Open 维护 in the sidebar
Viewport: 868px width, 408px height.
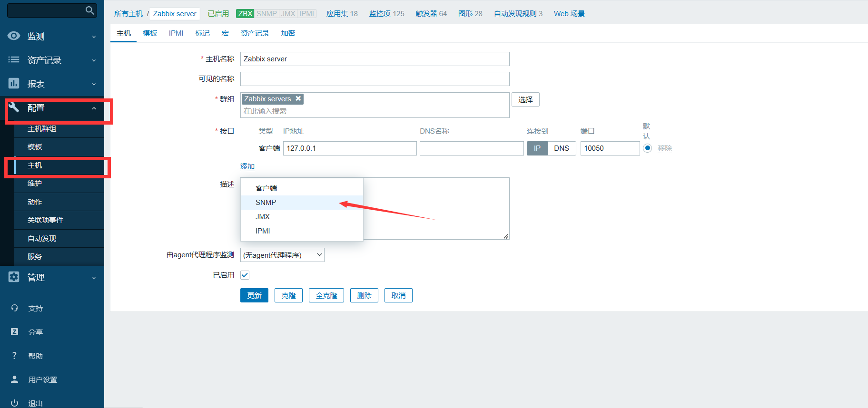point(59,184)
